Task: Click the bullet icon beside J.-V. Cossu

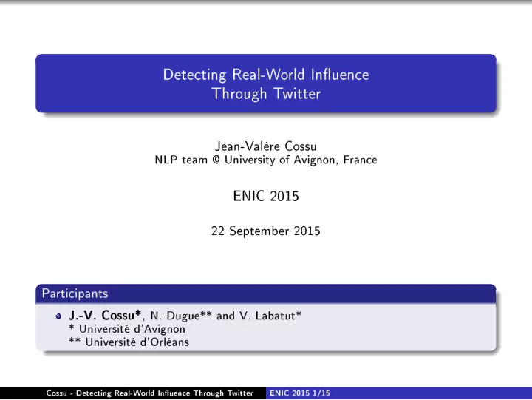Action: click(x=58, y=316)
